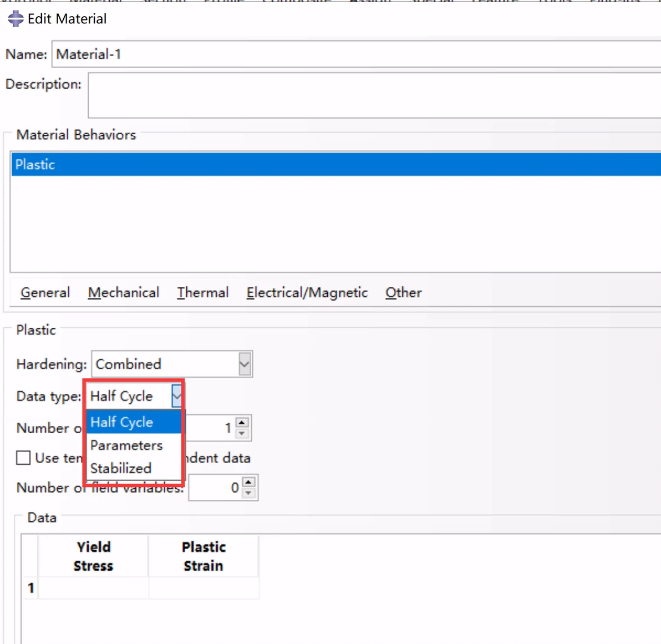Decrease number of field variables

(249, 493)
